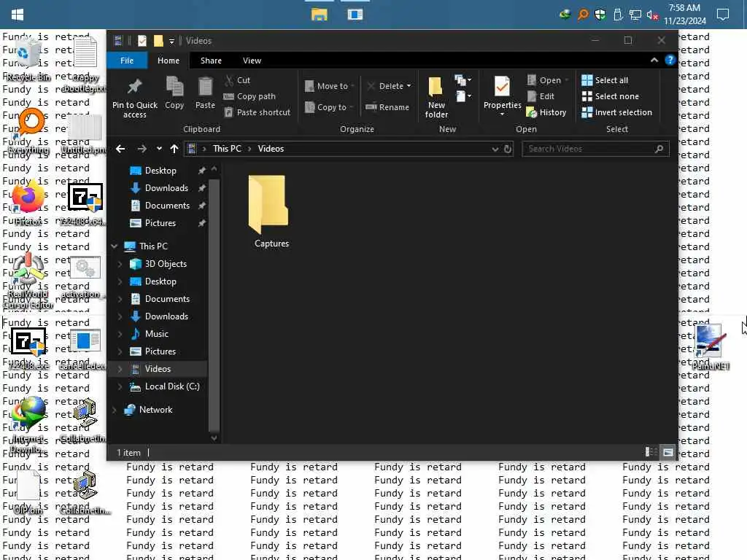
Task: Open the Everything search desktop shortcut
Action: click(x=28, y=130)
